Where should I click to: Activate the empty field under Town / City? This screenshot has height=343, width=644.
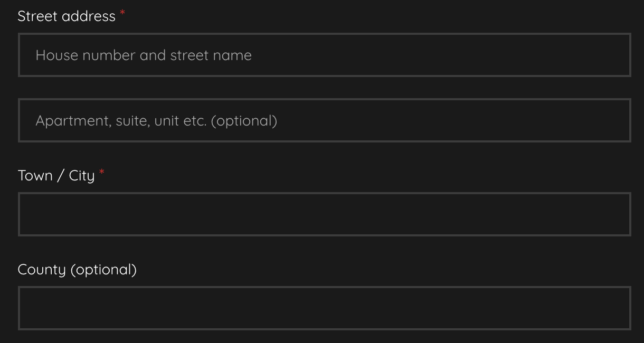tap(324, 214)
